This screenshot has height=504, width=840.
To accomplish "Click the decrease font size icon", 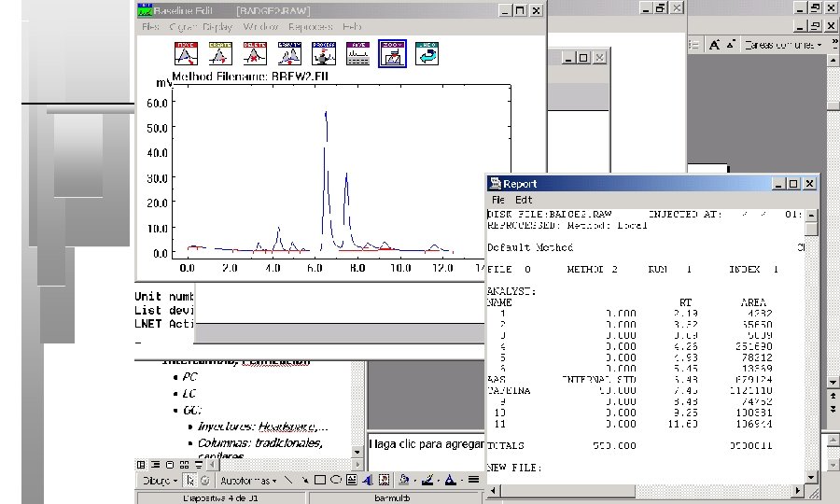I will (x=731, y=45).
